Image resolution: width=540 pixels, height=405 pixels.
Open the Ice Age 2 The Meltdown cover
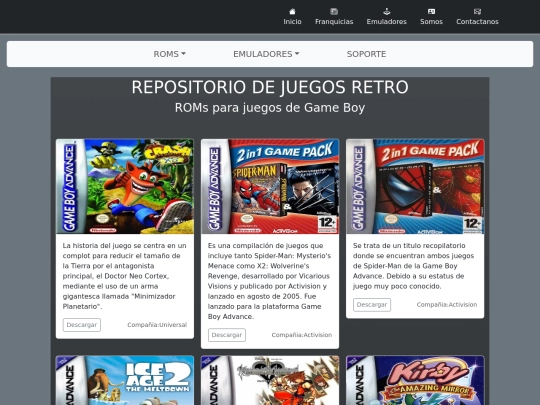point(125,380)
